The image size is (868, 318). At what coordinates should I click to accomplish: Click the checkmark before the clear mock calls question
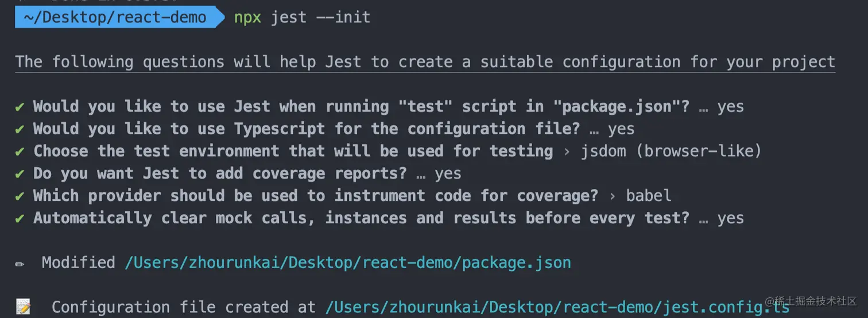(20, 219)
